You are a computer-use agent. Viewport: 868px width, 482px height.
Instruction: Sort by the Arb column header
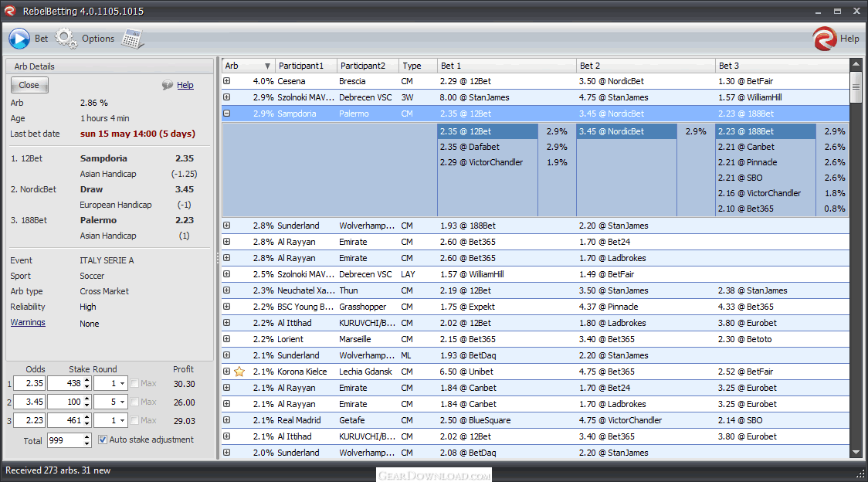click(248, 66)
